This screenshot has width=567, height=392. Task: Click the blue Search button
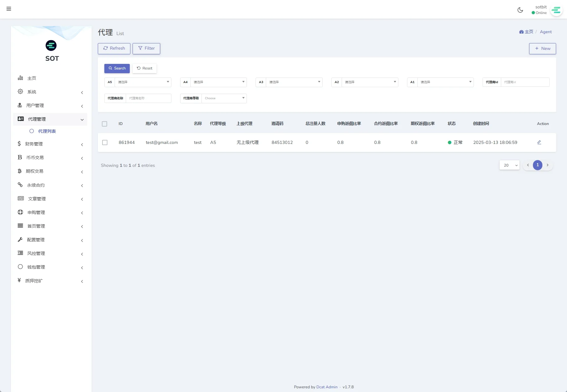point(117,68)
